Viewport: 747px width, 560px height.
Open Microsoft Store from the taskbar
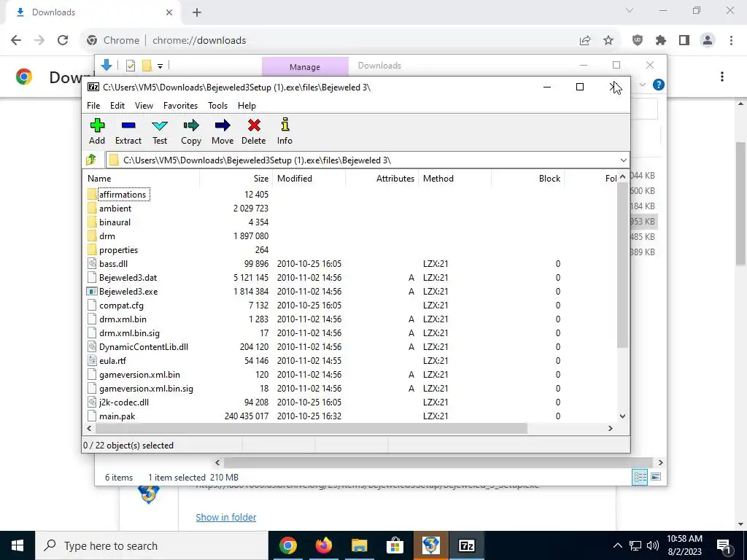tap(395, 545)
